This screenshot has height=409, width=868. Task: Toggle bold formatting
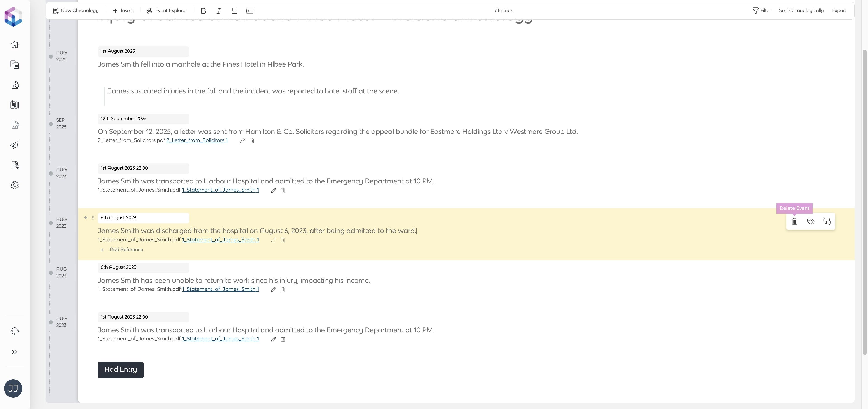point(203,11)
